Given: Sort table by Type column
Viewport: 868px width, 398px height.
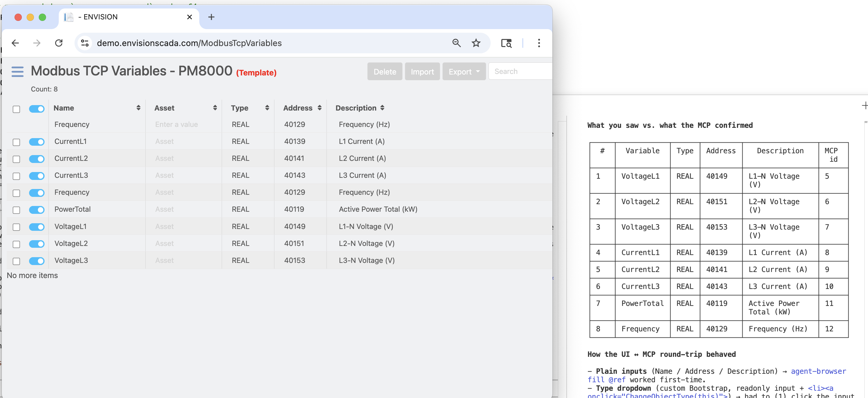Looking at the screenshot, I should [267, 108].
